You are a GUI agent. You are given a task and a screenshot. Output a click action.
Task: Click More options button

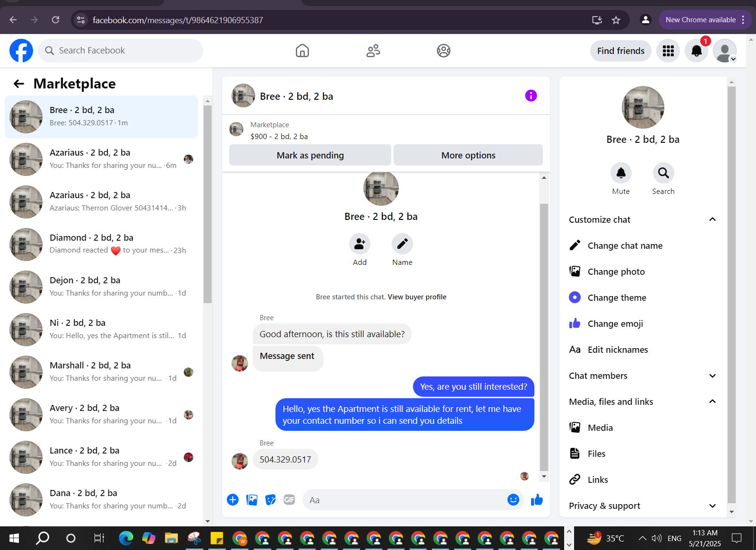point(468,155)
